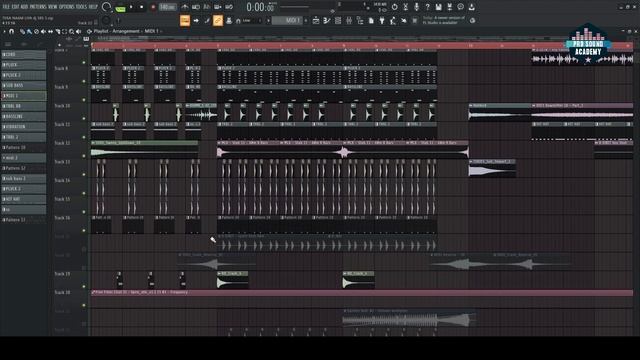Toggle the overdub recording icon
This screenshot has height=360, width=640.
point(218,7)
